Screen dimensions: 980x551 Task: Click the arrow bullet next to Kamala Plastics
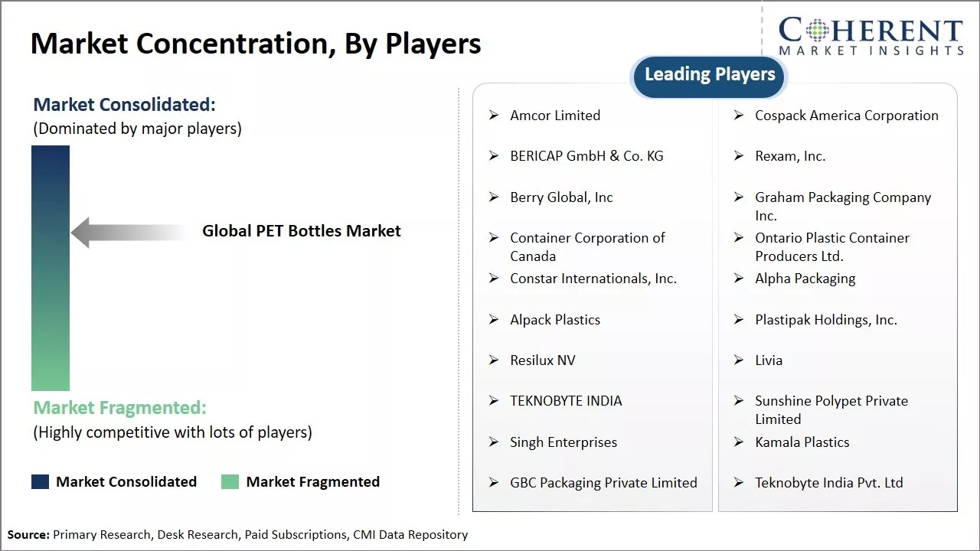(739, 442)
